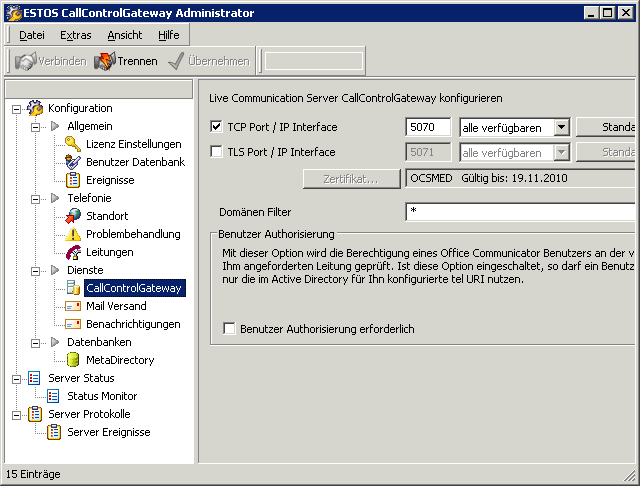Check Benutzer Authorisierung erforderlich
This screenshot has width=640, height=486.
[229, 328]
